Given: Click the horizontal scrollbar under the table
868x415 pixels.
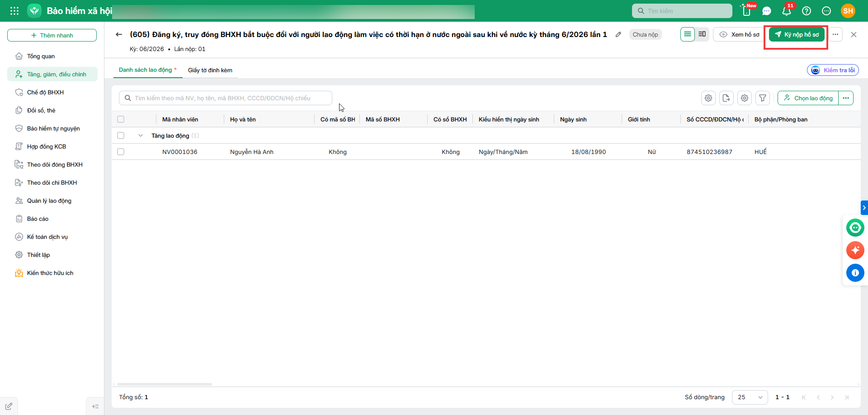Looking at the screenshot, I should coord(165,384).
